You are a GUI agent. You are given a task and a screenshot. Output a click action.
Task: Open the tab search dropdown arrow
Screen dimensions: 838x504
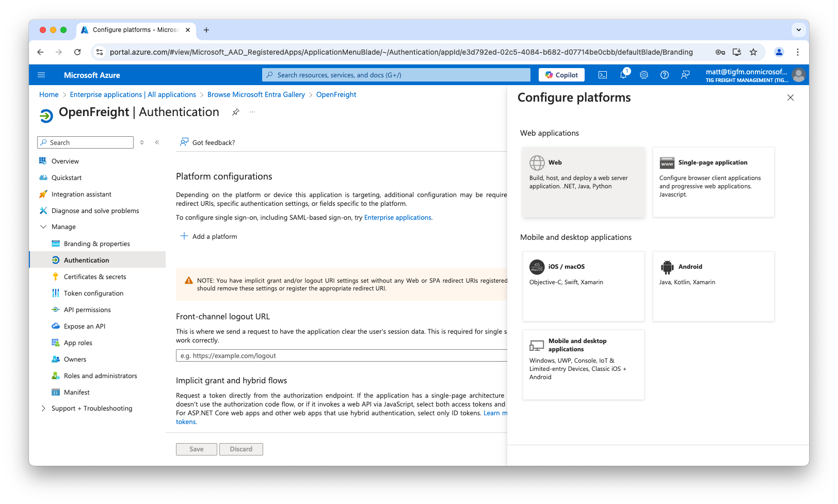(x=799, y=30)
